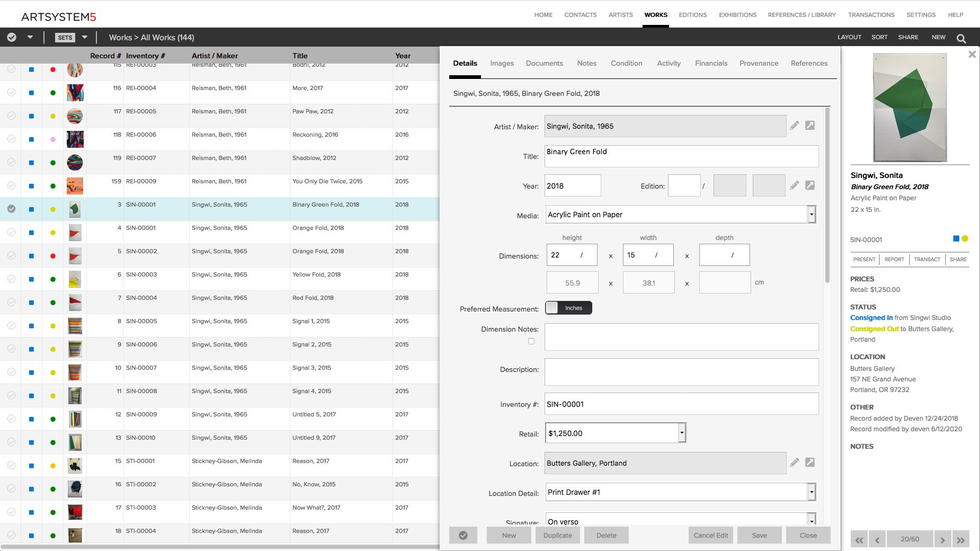Click the pencil icon next to Artist / Maker
This screenshot has height=551, width=980.
tap(794, 126)
